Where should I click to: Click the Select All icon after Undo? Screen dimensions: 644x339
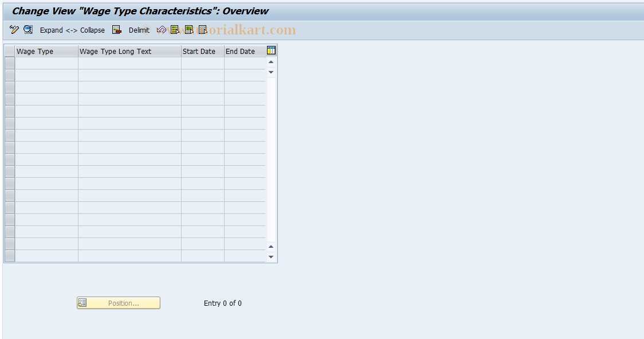(175, 30)
